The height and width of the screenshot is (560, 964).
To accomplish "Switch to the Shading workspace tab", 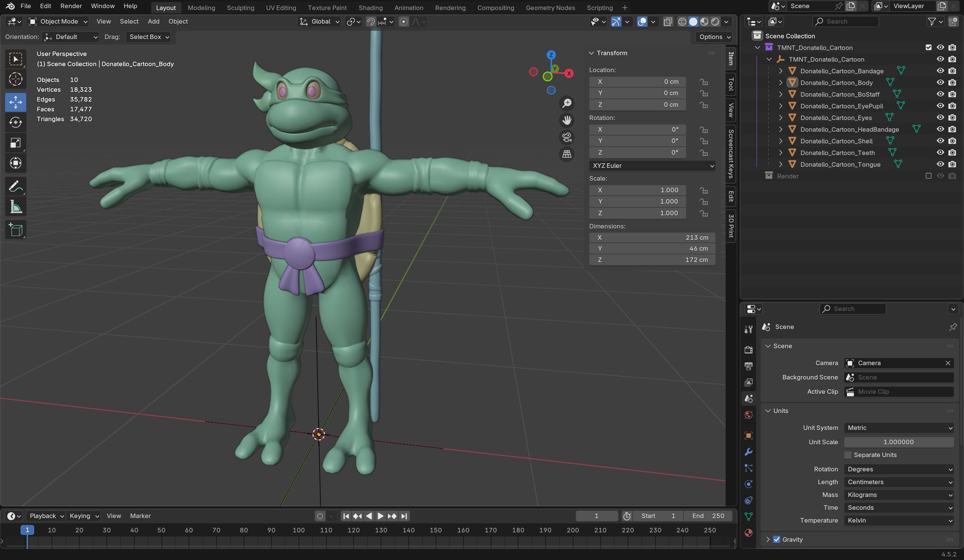I will [370, 8].
